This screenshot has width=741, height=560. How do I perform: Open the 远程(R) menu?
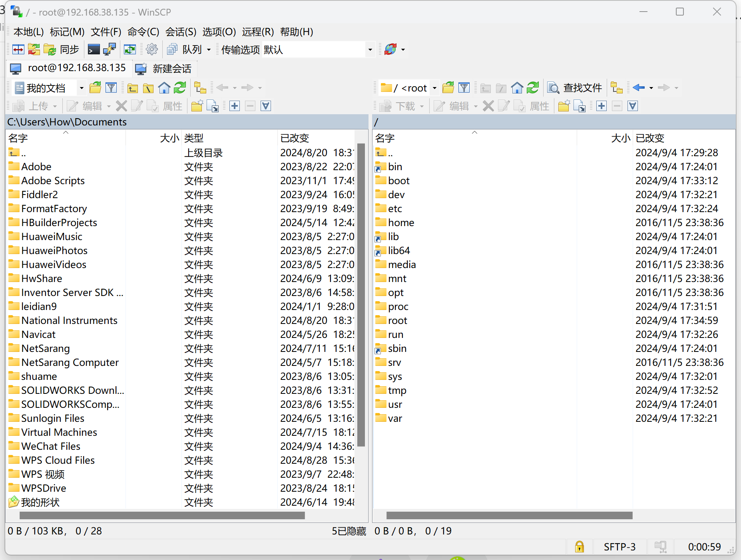click(x=258, y=32)
